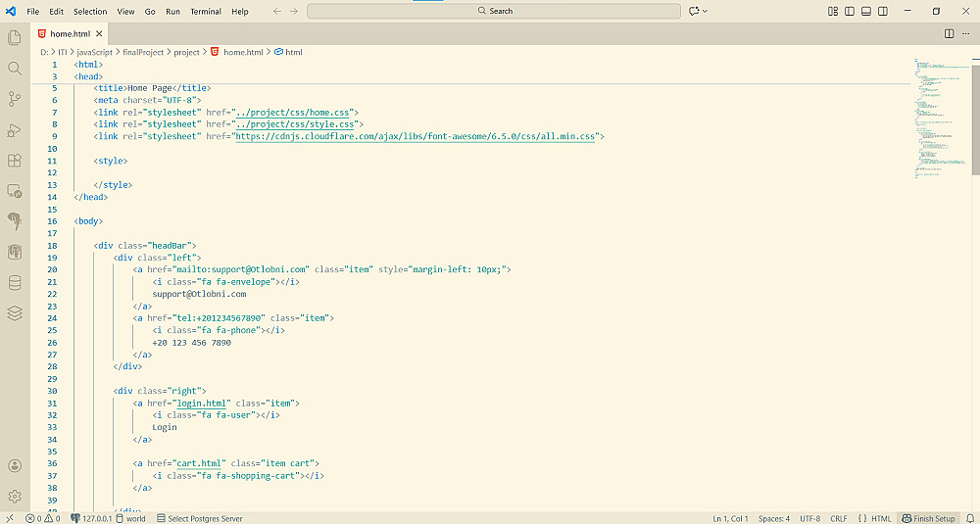Open the Help menu
The width and height of the screenshot is (980, 524).
pyautogui.click(x=239, y=11)
